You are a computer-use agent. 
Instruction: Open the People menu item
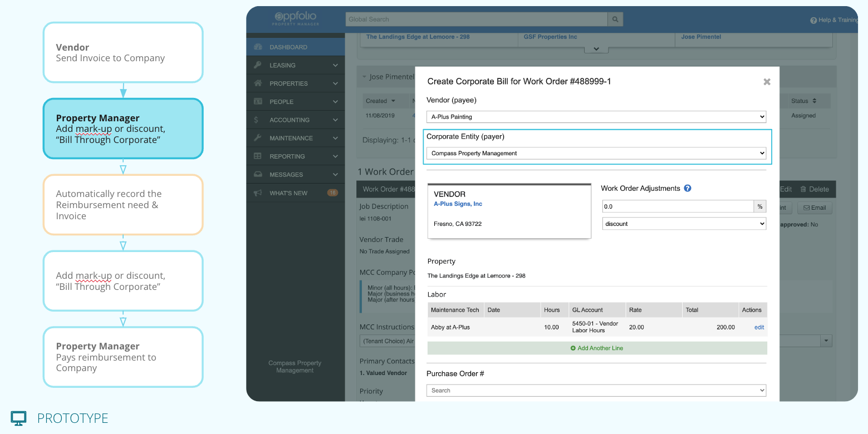coord(296,102)
